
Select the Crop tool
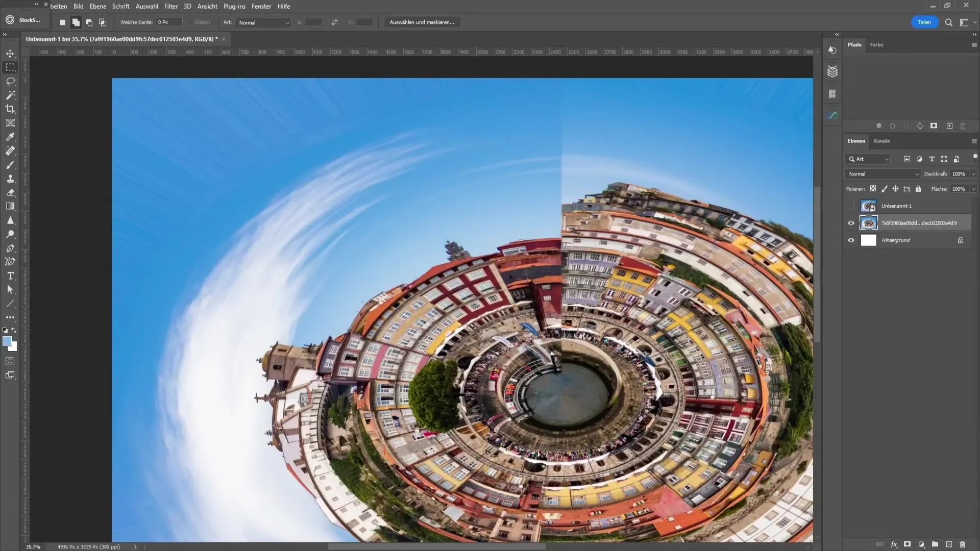[x=10, y=108]
